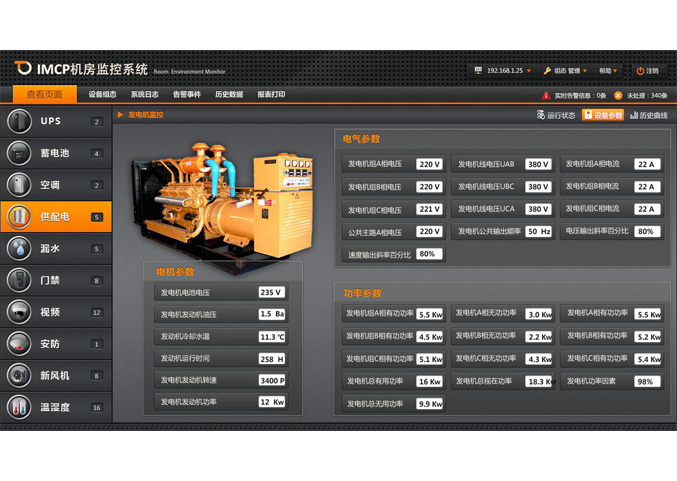The image size is (677, 481).
Task: Click the 新风机 fresh air fan icon
Action: tap(20, 375)
